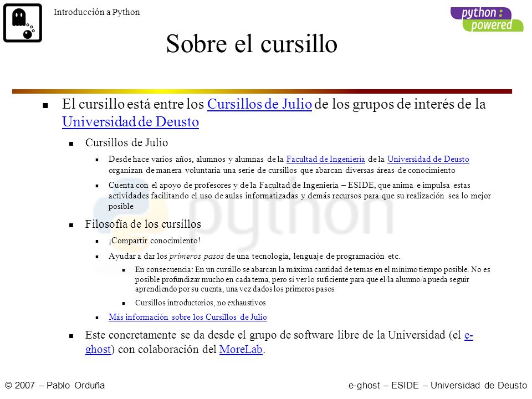This screenshot has height=399, width=532.
Task: Click the paragraph starting En consecuencia
Action: click(313, 279)
